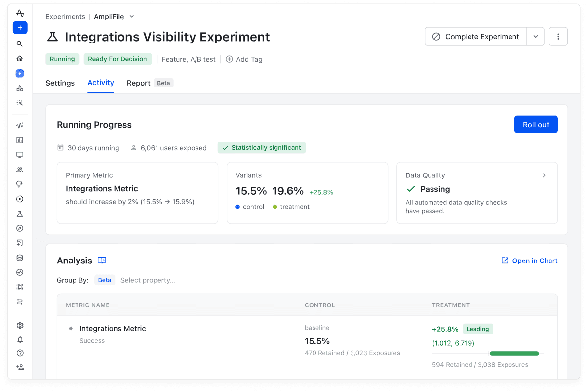
Task: Click the Complete Experiment button
Action: [475, 37]
